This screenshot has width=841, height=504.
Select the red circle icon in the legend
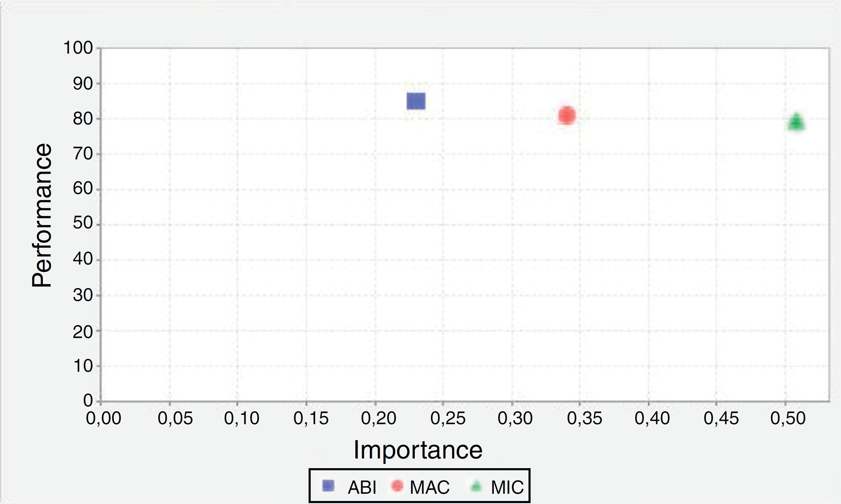(397, 486)
